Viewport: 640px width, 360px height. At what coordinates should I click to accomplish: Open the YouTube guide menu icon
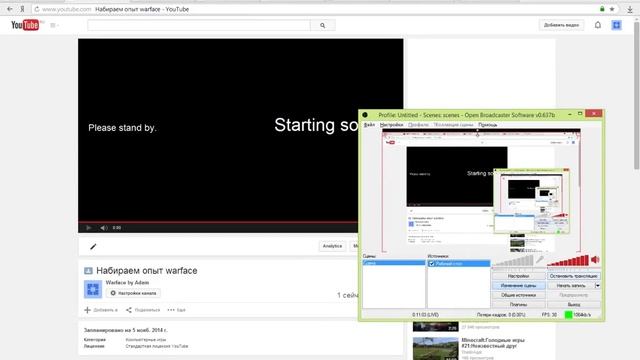[x=53, y=25]
